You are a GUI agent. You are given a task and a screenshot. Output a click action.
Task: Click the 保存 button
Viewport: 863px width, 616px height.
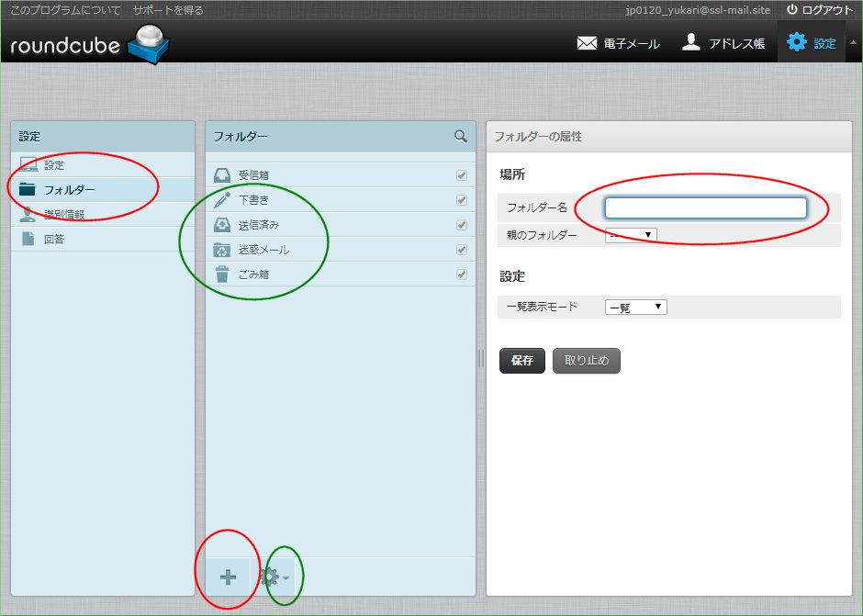521,361
